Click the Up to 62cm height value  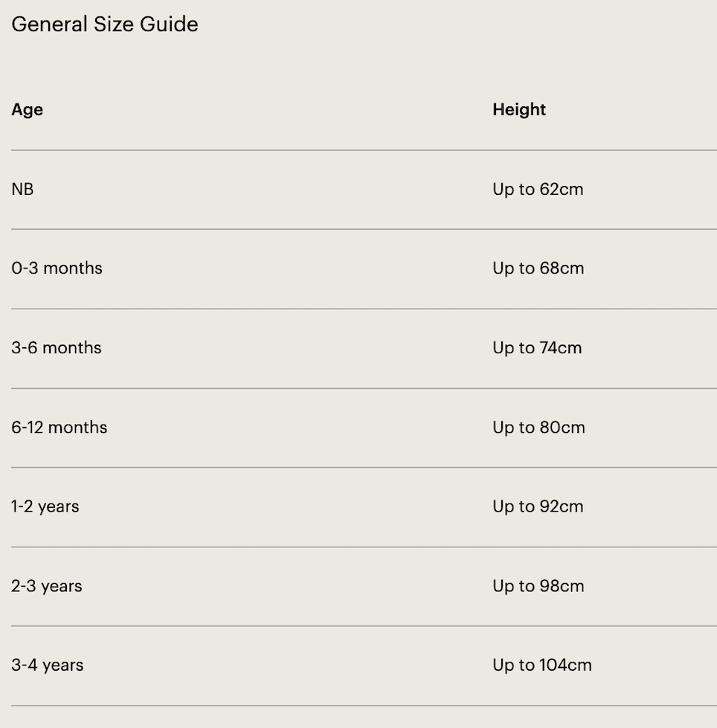click(538, 190)
